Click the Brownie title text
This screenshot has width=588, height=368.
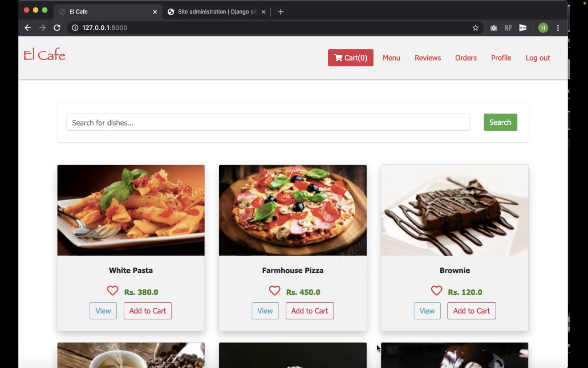[x=455, y=270]
